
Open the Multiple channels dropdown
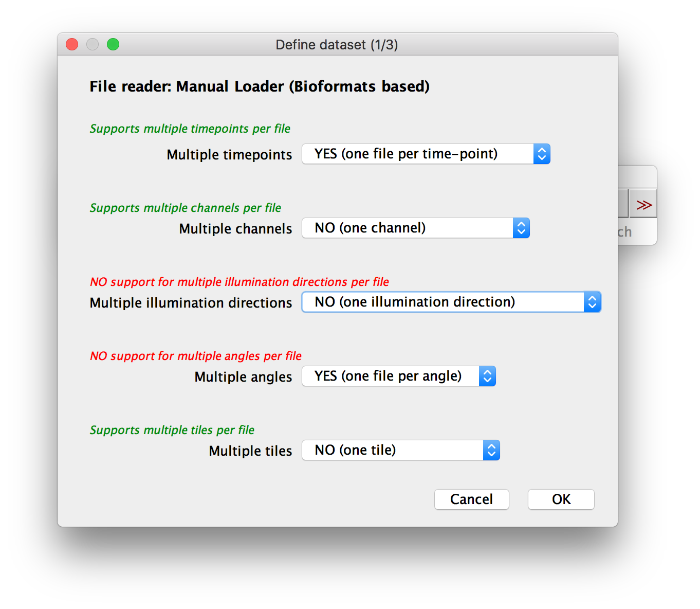point(416,228)
